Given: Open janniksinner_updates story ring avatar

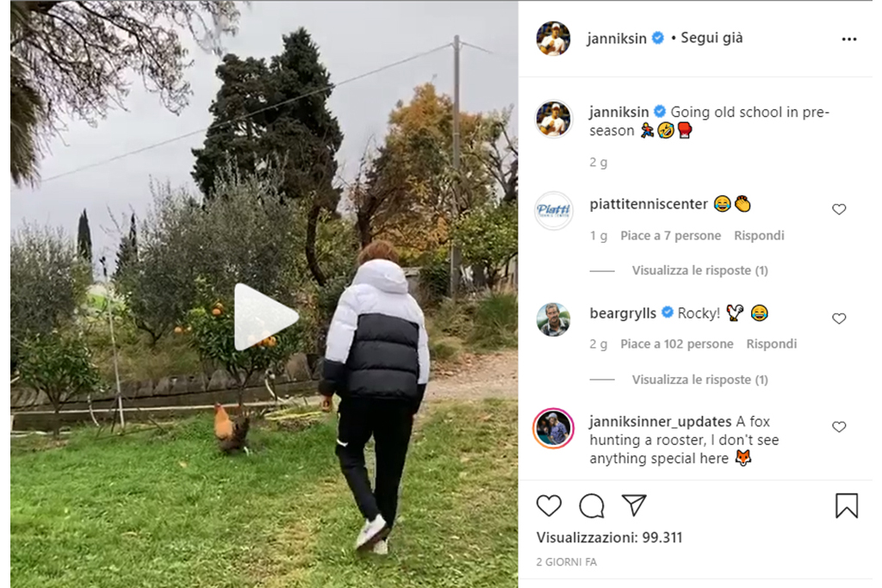Looking at the screenshot, I should pos(553,428).
